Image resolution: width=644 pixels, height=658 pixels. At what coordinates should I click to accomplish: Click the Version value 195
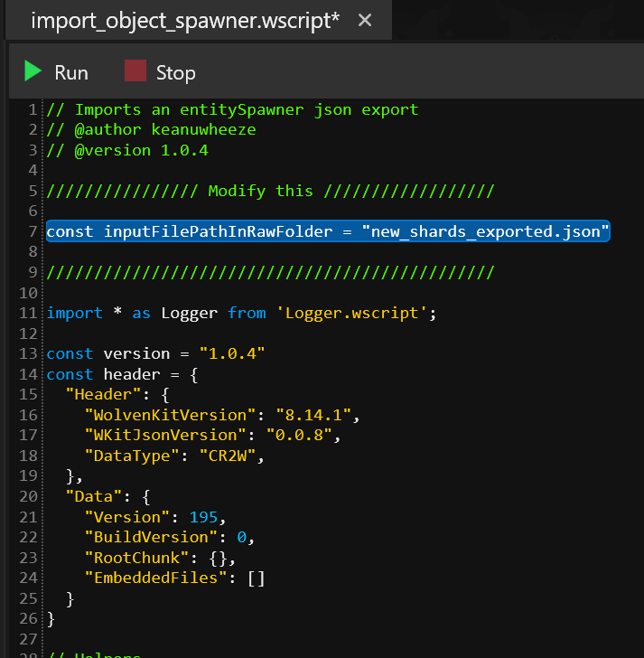203,516
